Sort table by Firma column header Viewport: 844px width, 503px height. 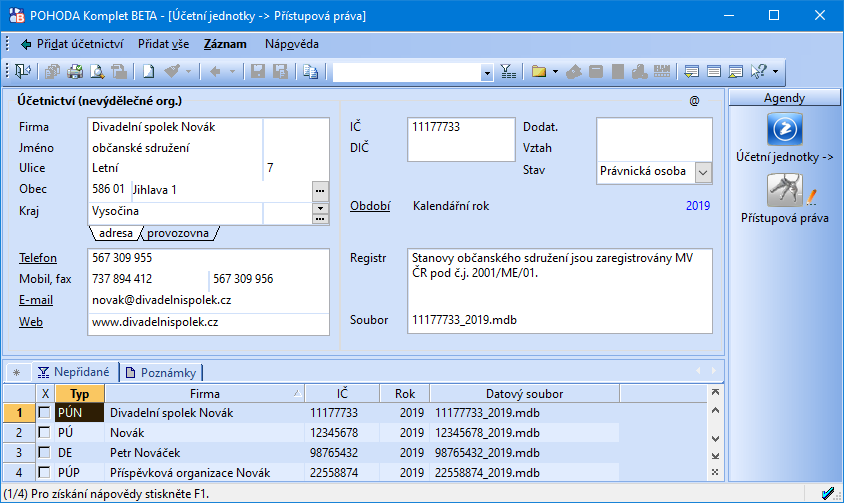click(205, 394)
